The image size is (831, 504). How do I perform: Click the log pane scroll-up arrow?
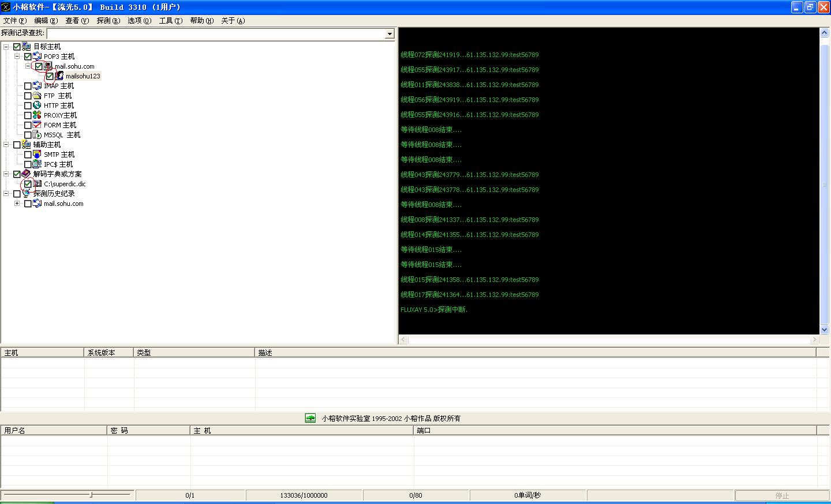[x=824, y=33]
